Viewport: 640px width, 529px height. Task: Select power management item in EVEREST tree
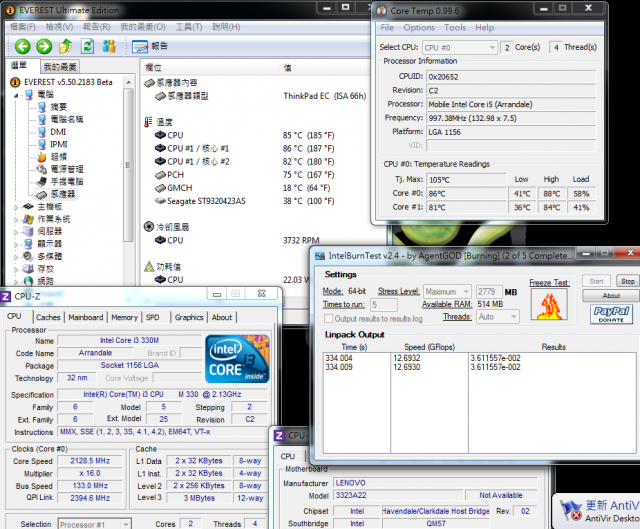[60, 169]
